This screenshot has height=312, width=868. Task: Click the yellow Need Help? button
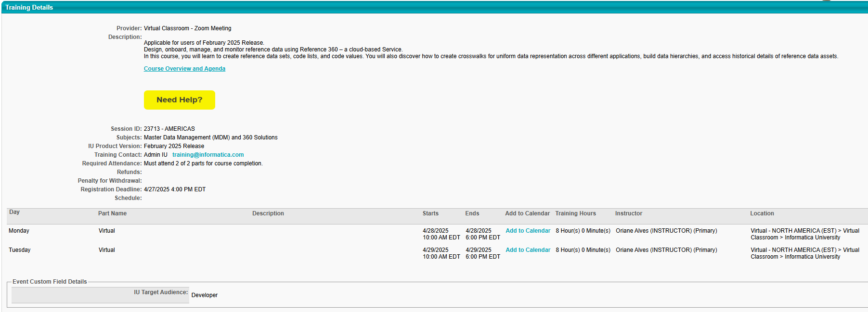click(x=179, y=100)
